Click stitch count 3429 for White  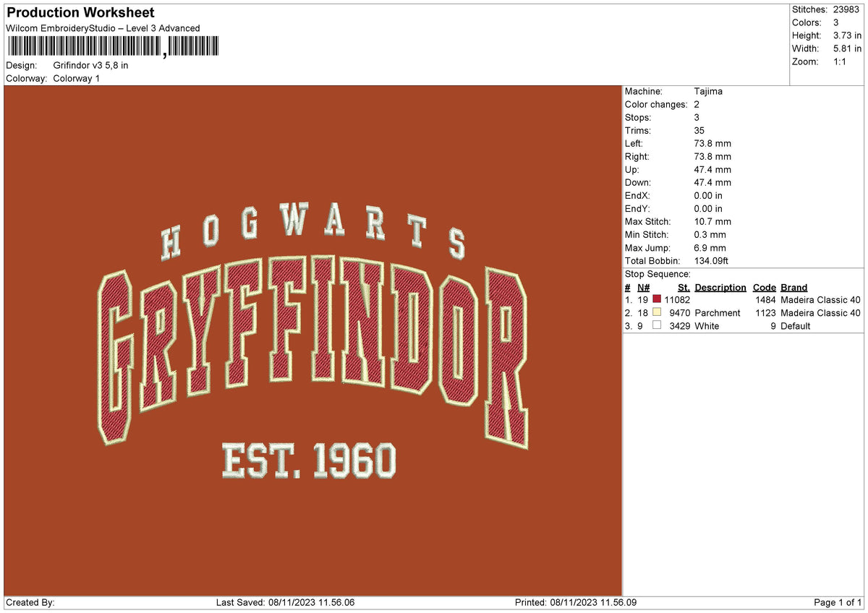click(x=680, y=325)
